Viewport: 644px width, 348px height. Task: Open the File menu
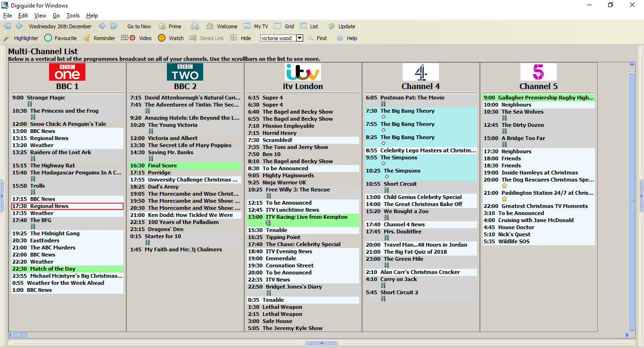tap(8, 16)
